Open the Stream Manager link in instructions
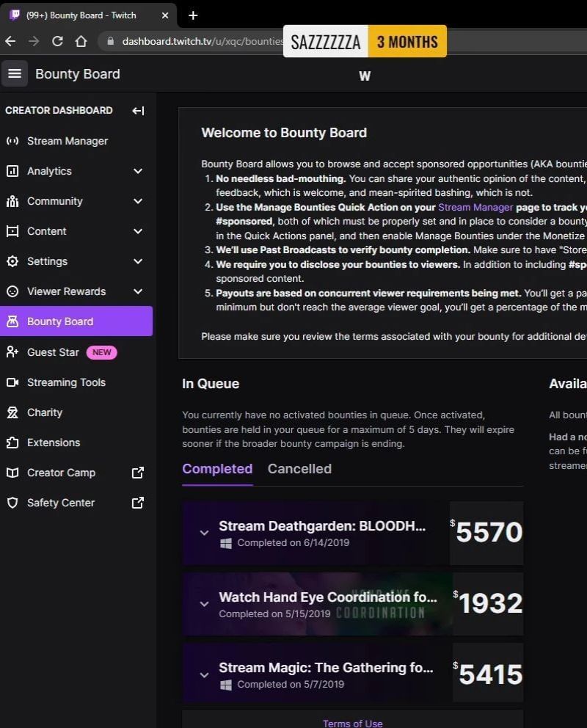587x728 pixels. [x=476, y=207]
